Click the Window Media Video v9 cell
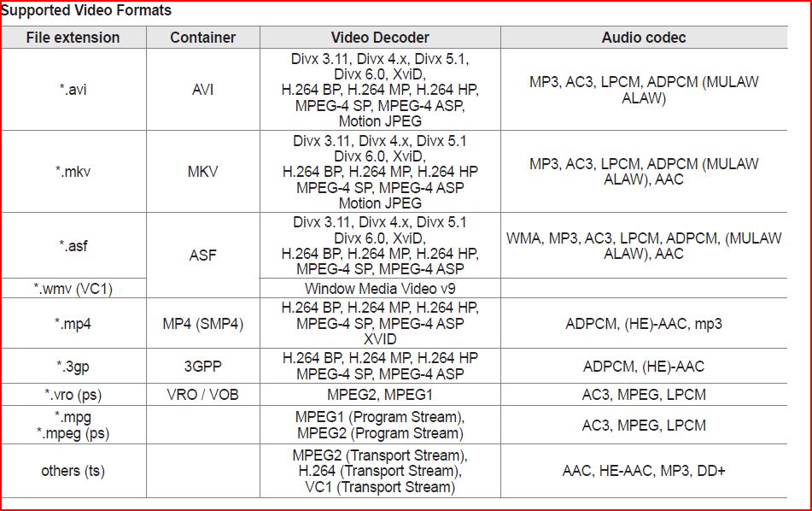The height and width of the screenshot is (511, 812). tap(380, 288)
